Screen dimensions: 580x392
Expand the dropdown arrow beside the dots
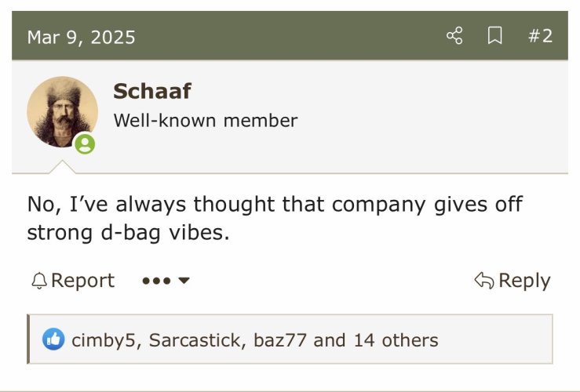click(x=184, y=281)
